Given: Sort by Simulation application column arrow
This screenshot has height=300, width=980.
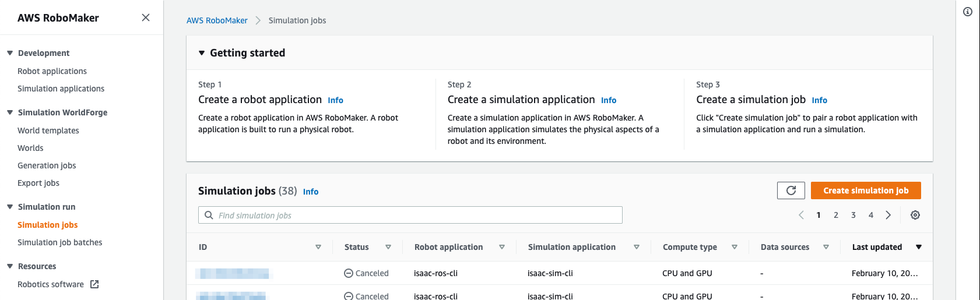Looking at the screenshot, I should click(637, 247).
